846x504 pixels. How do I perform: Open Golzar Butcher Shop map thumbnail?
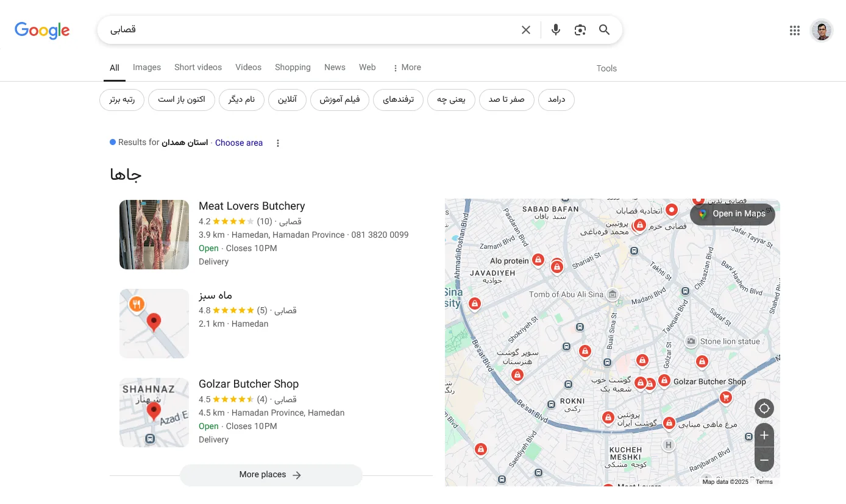(154, 413)
